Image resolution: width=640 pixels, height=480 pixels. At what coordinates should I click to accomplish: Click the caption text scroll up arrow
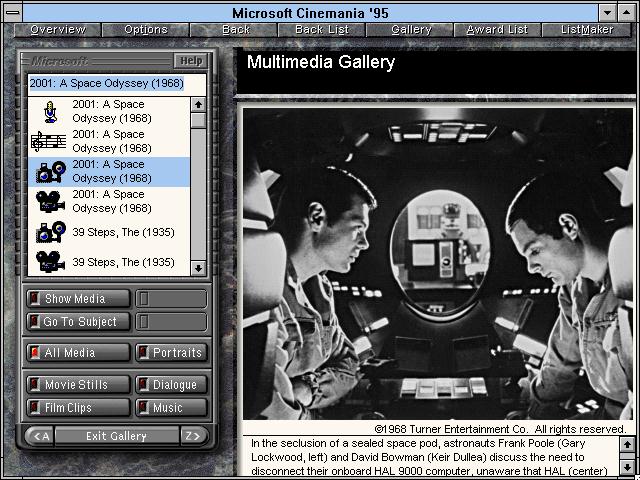627,444
